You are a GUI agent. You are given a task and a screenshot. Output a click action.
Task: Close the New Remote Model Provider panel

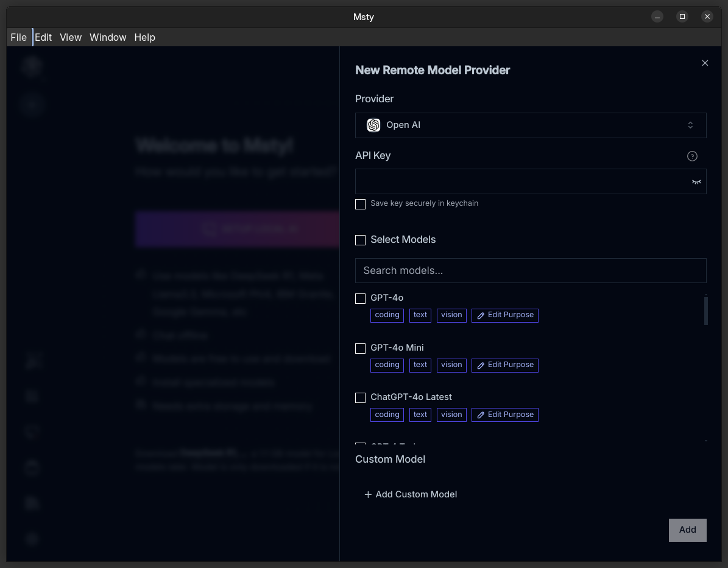coord(705,63)
